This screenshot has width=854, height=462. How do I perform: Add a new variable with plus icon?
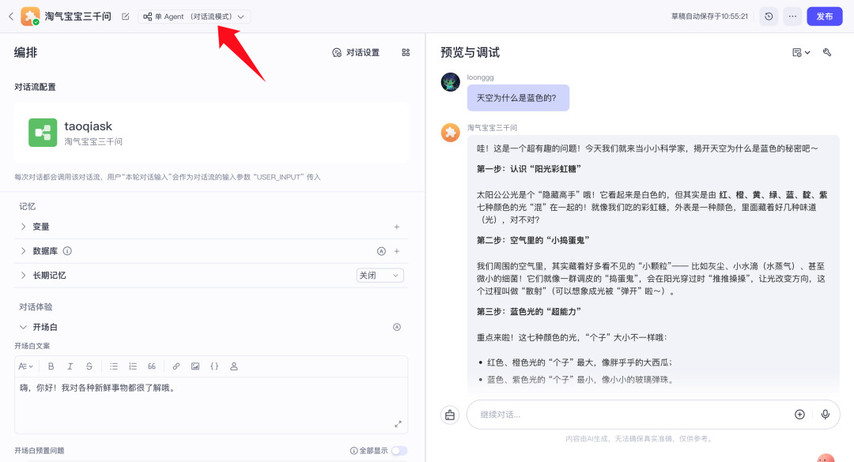click(x=397, y=227)
